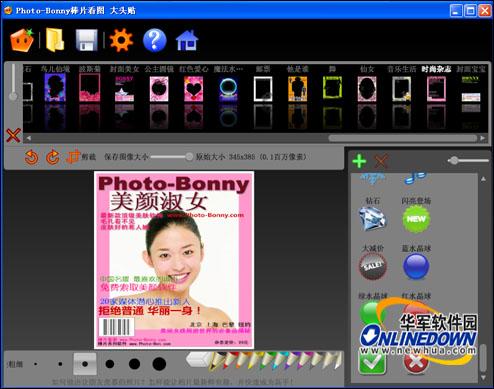This screenshot has width=494, height=389.
Task: Choose the 红色爱心 heart frame template
Action: click(194, 89)
